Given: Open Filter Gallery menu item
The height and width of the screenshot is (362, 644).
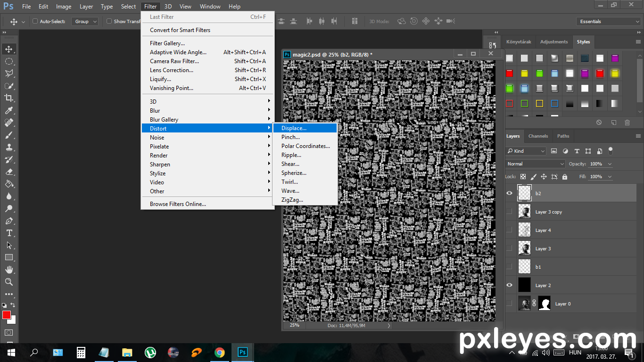Looking at the screenshot, I should 207,43.
